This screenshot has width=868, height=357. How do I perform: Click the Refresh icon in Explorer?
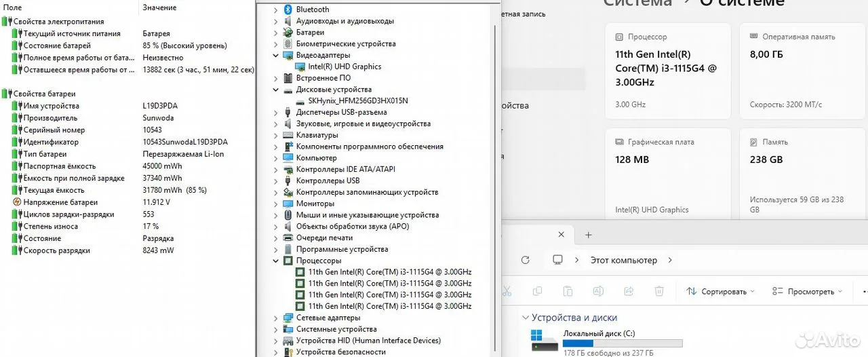point(525,260)
